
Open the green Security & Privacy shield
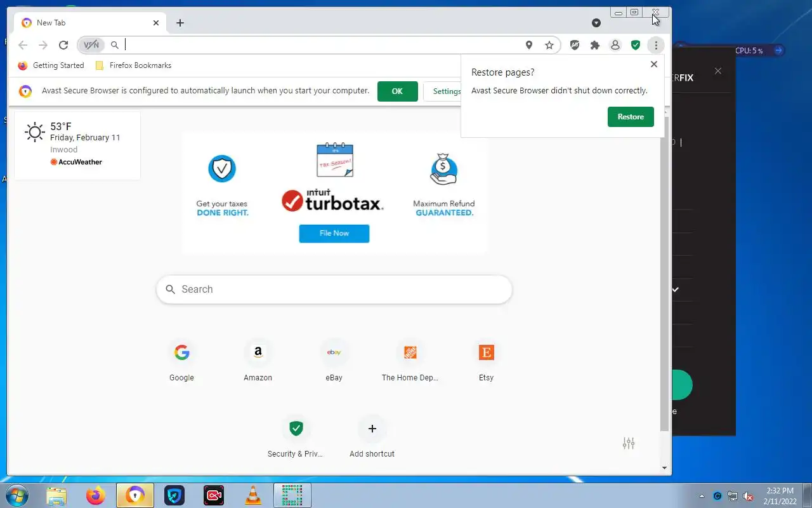pos(636,45)
